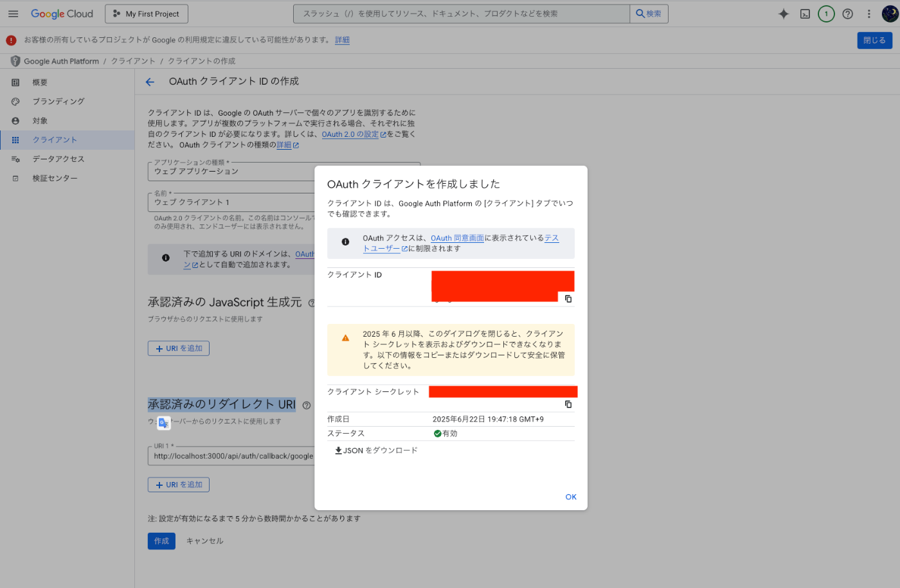Go to クライアント breadcrumb link

pyautogui.click(x=133, y=61)
